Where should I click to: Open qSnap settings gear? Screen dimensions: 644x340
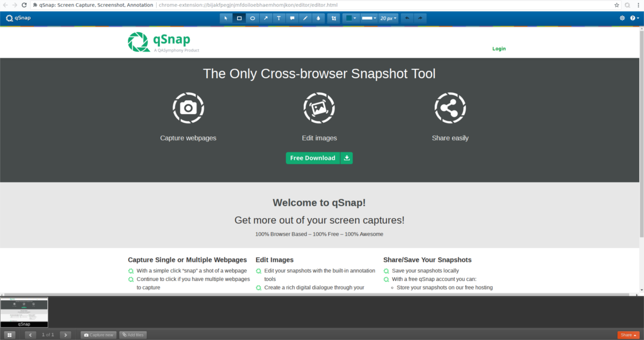pos(622,18)
